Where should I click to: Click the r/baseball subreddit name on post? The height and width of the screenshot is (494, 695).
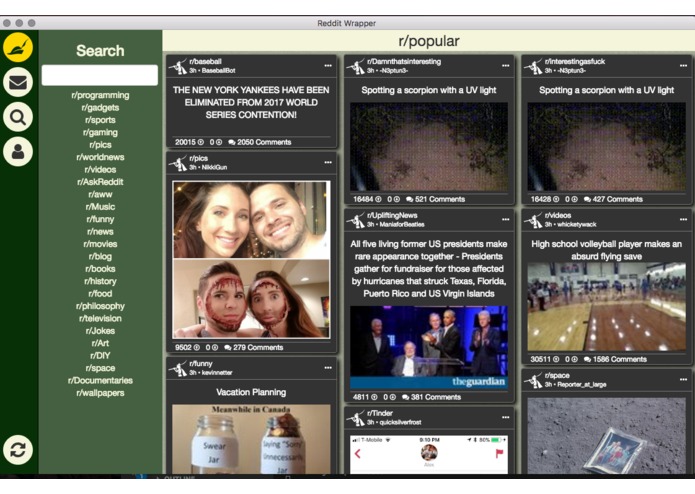coord(205,62)
